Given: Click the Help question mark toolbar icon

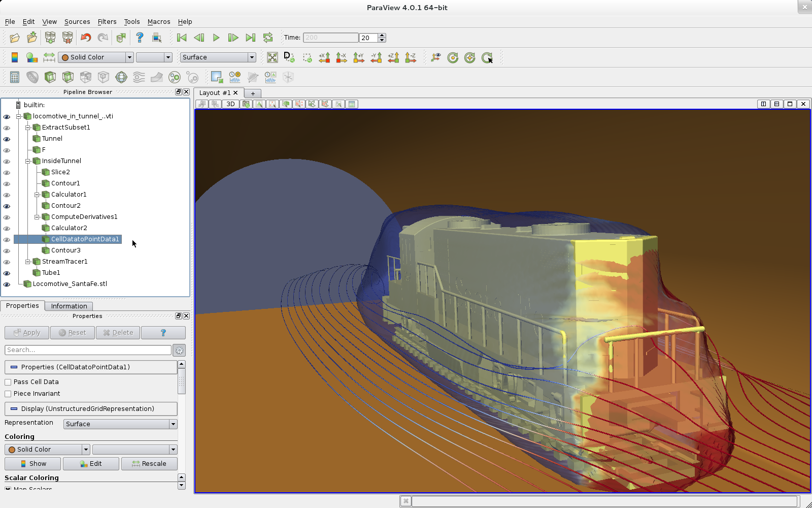Looking at the screenshot, I should (x=140, y=38).
